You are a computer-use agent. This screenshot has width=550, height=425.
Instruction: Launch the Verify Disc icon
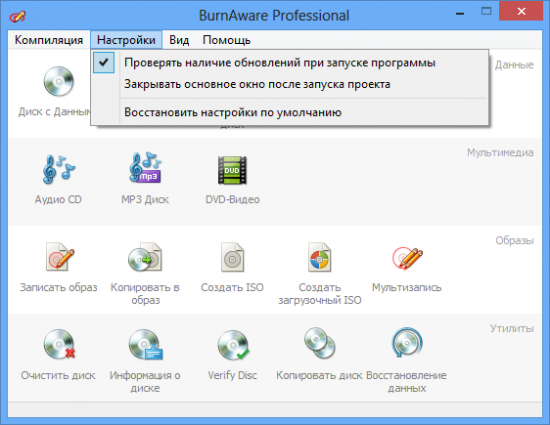click(x=233, y=345)
